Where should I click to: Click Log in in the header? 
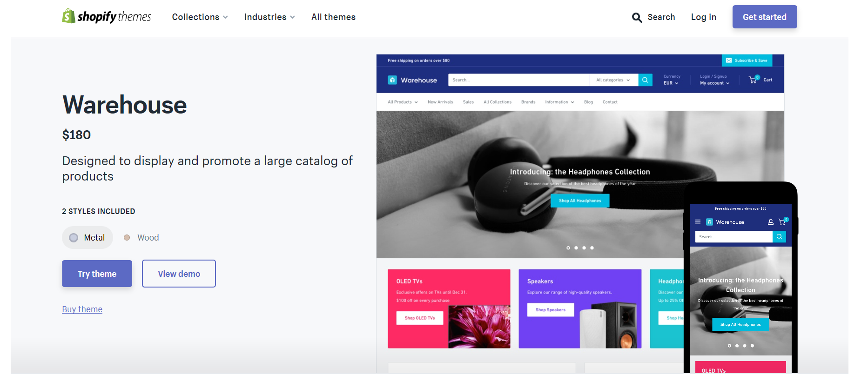click(x=703, y=17)
